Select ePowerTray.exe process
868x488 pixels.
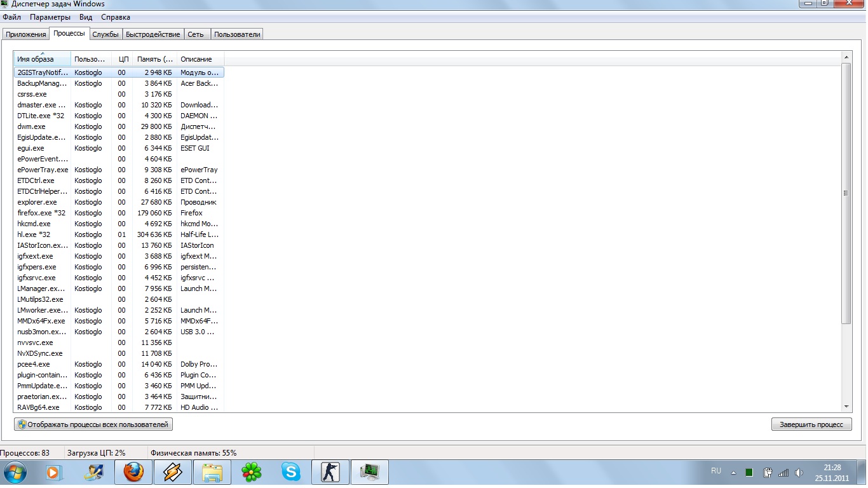(x=119, y=170)
